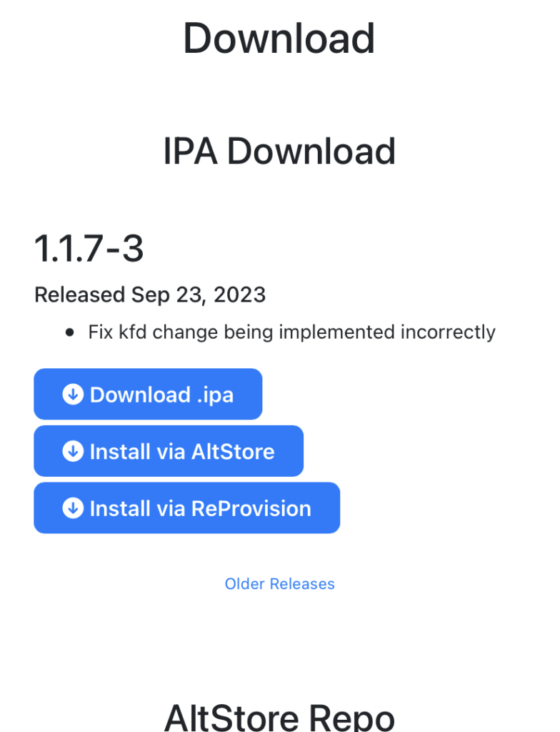Viewport: 560px width, 732px height.
Task: Click the word kfd in the changelog
Action: click(131, 332)
